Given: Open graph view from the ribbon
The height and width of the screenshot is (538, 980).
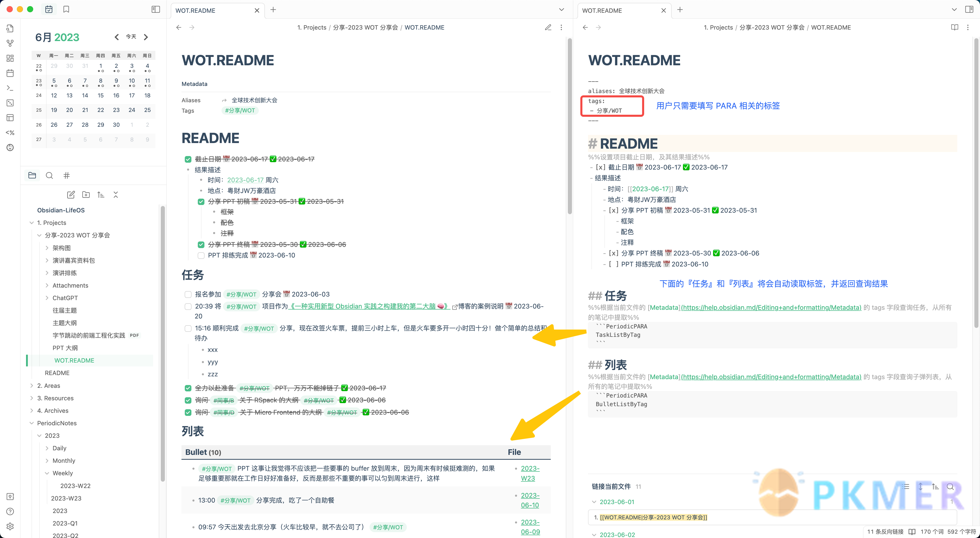Looking at the screenshot, I should [10, 43].
